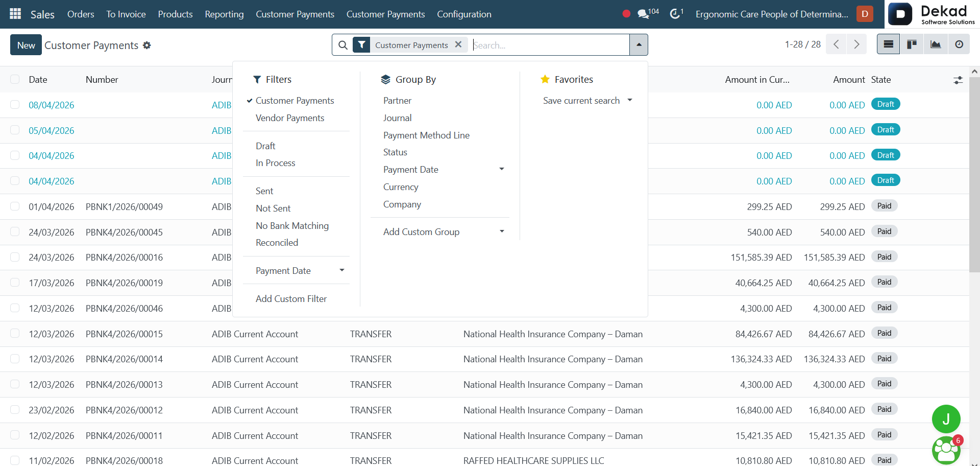980x466 pixels.
Task: Click the Sales app title
Action: (x=42, y=14)
